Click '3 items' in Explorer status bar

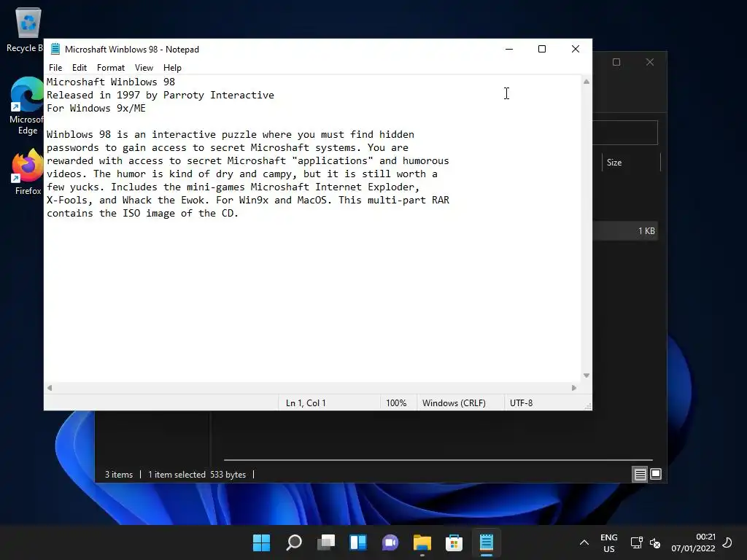119,474
